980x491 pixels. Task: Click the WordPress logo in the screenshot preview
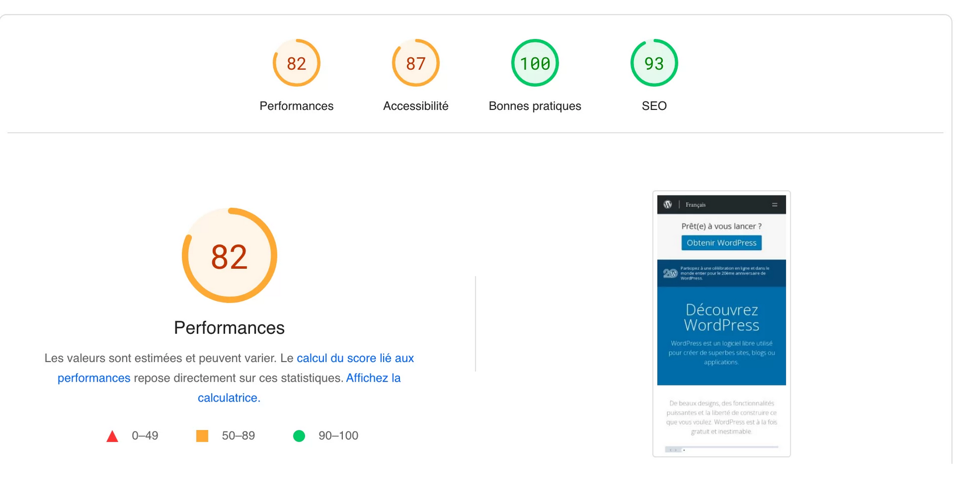click(x=668, y=204)
